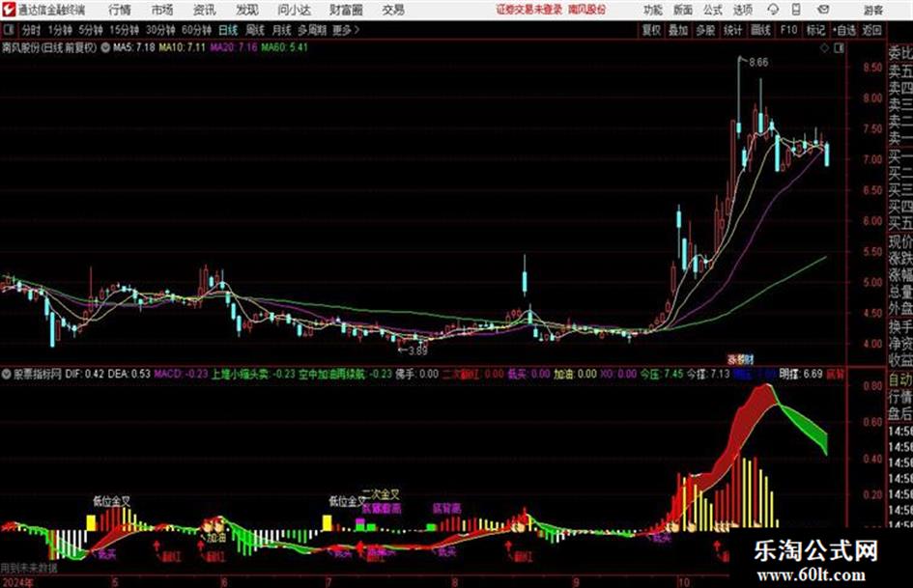Image resolution: width=913 pixels, height=588 pixels.
Task: Click the 通达信 red logo icon
Action: tap(9, 10)
